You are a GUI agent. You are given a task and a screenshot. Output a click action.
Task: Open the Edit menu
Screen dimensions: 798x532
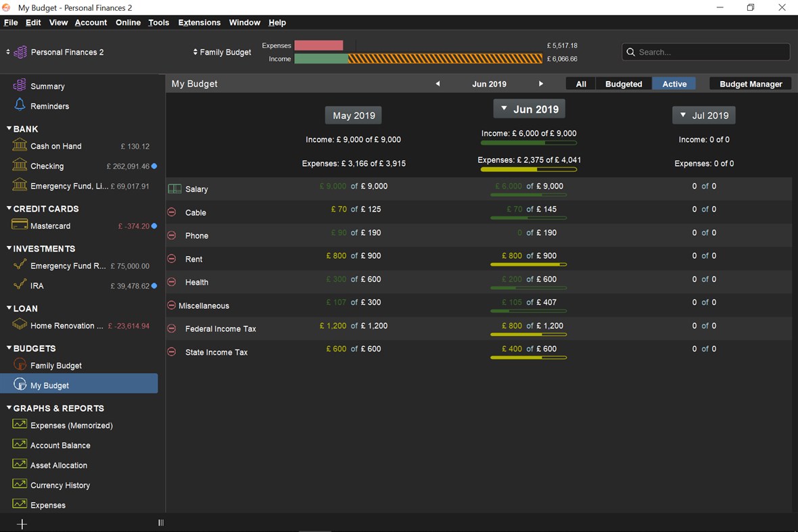point(33,22)
